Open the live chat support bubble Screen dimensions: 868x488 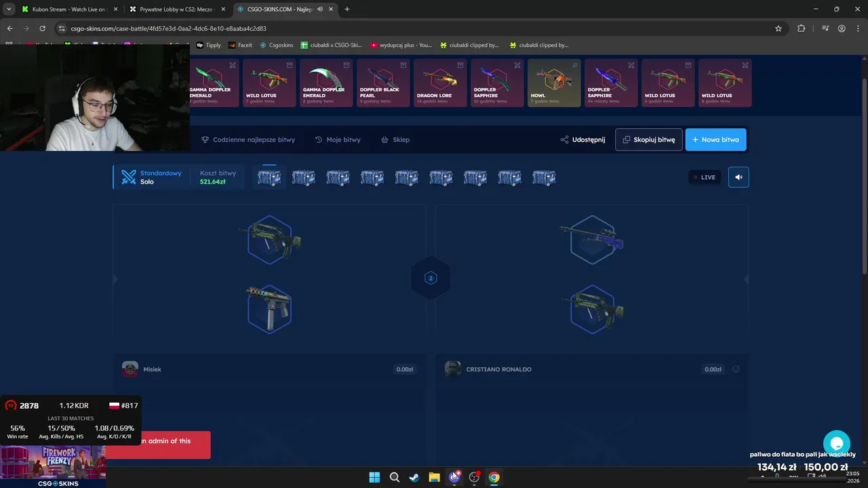[837, 444]
